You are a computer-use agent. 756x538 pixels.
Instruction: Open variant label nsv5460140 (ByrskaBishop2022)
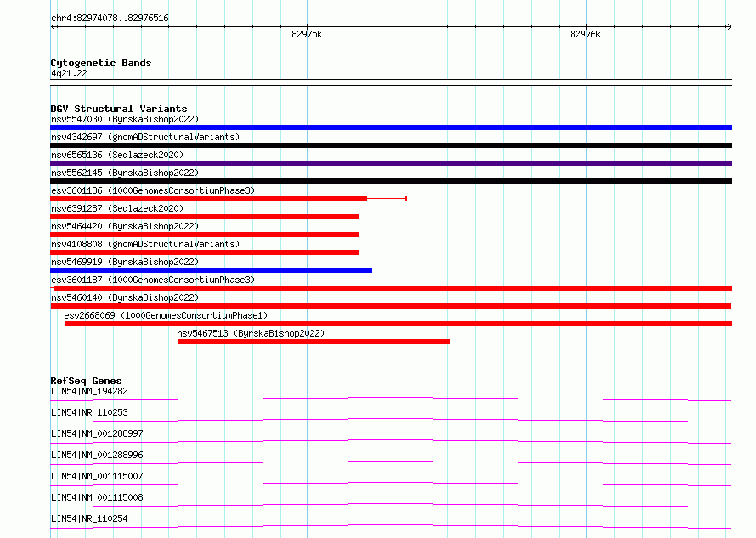(125, 297)
